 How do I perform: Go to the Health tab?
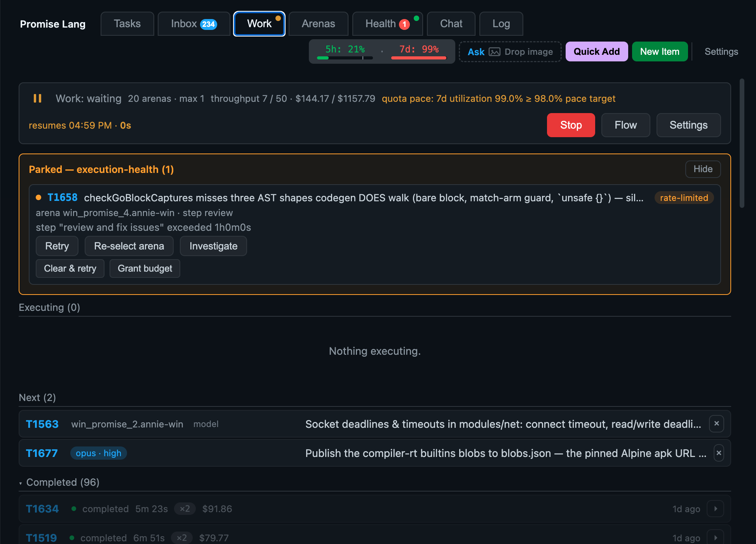click(387, 24)
